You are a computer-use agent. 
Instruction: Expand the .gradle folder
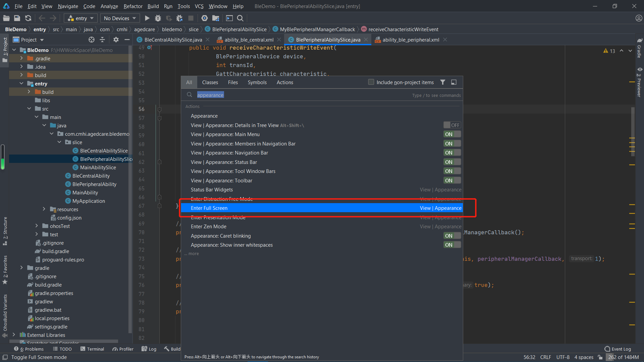(x=21, y=58)
